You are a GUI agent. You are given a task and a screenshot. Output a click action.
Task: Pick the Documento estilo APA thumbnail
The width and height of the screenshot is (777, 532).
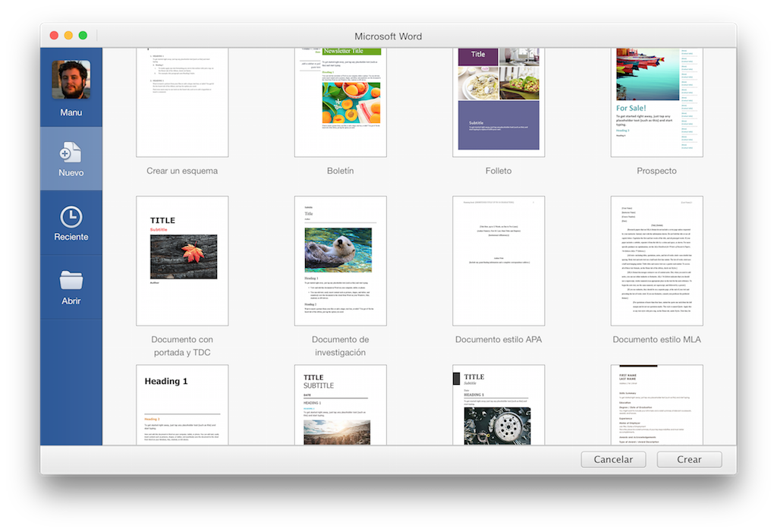[499, 260]
